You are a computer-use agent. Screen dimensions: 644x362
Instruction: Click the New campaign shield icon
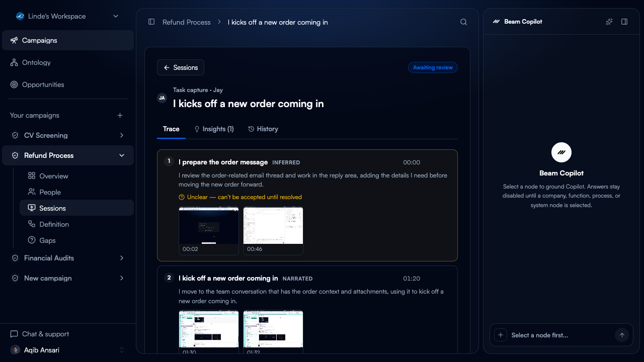pyautogui.click(x=15, y=278)
